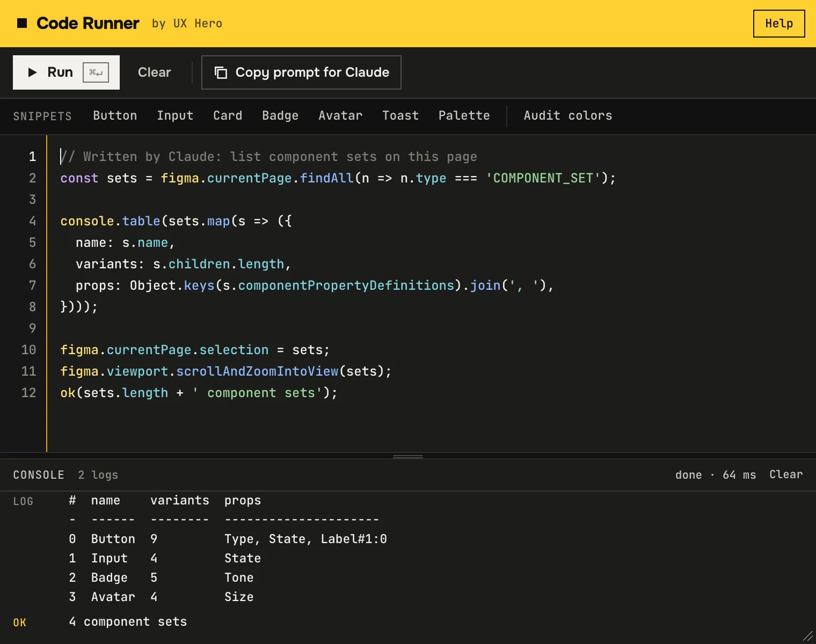Image resolution: width=816 pixels, height=644 pixels.
Task: Click componentPropertyDefinitions in the code
Action: pyautogui.click(x=346, y=286)
